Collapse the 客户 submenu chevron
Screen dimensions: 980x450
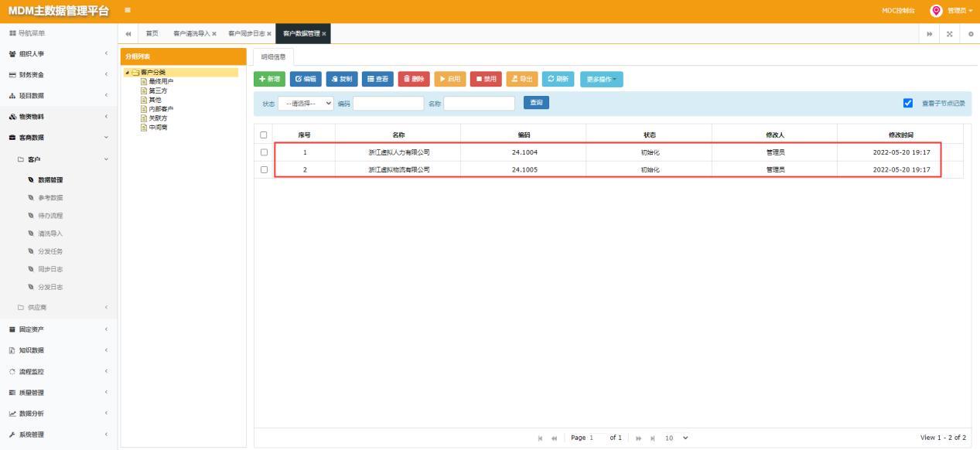106,159
